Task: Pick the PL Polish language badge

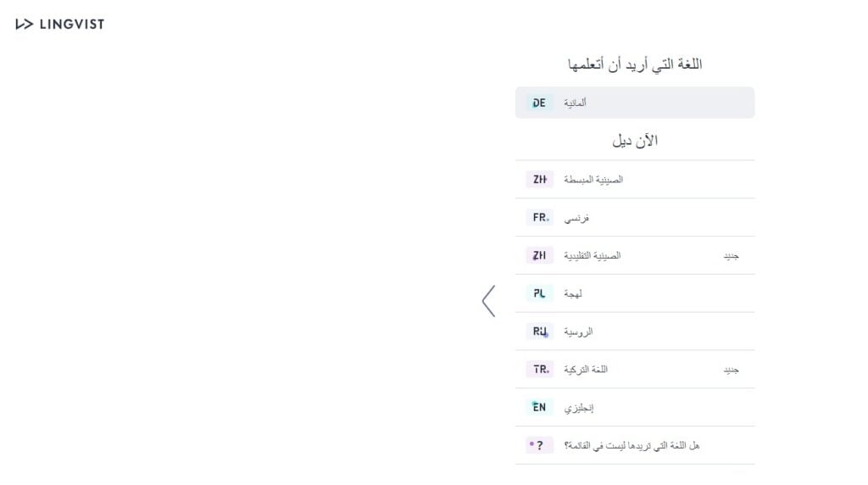Action: pos(539,293)
